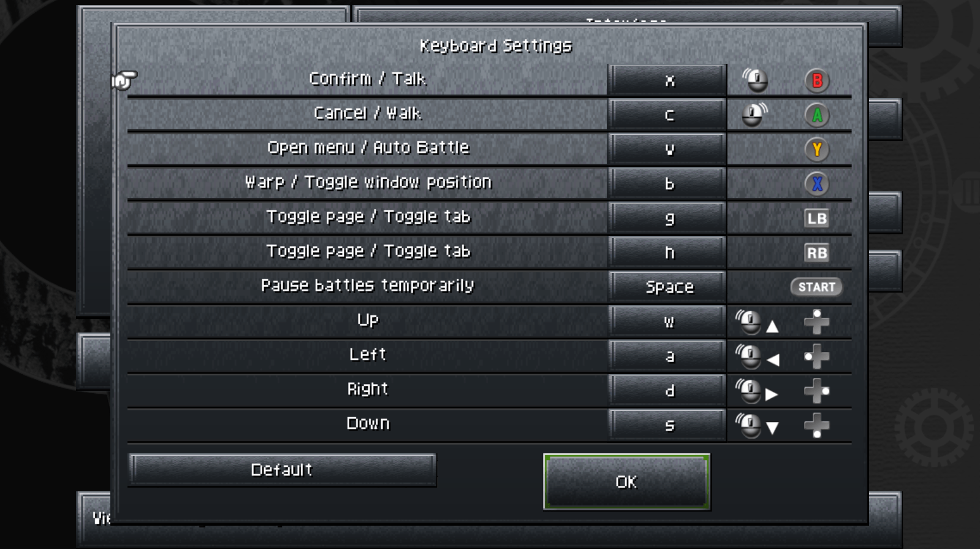Screen dimensions: 980x549
Task: Edit the Up movement key field 'w'
Action: tap(668, 321)
